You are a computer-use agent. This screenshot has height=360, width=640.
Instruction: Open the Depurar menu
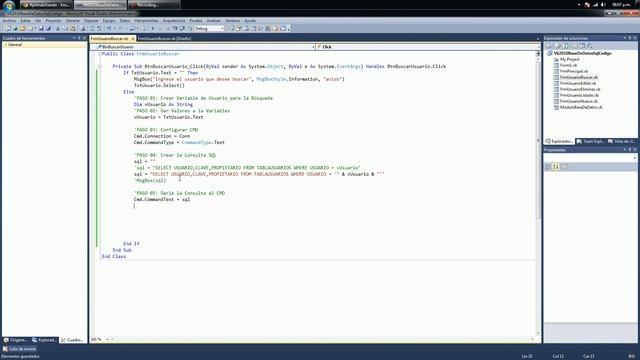[x=91, y=20]
